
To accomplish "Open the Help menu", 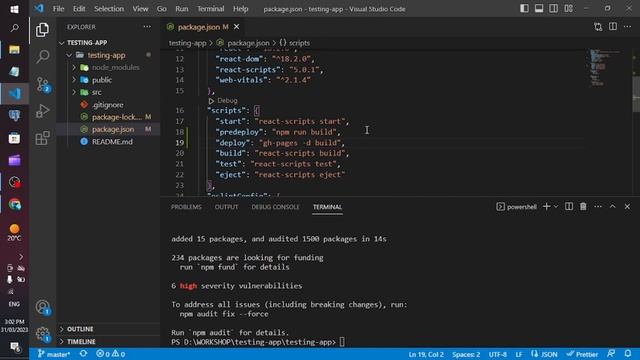I will [240, 9].
